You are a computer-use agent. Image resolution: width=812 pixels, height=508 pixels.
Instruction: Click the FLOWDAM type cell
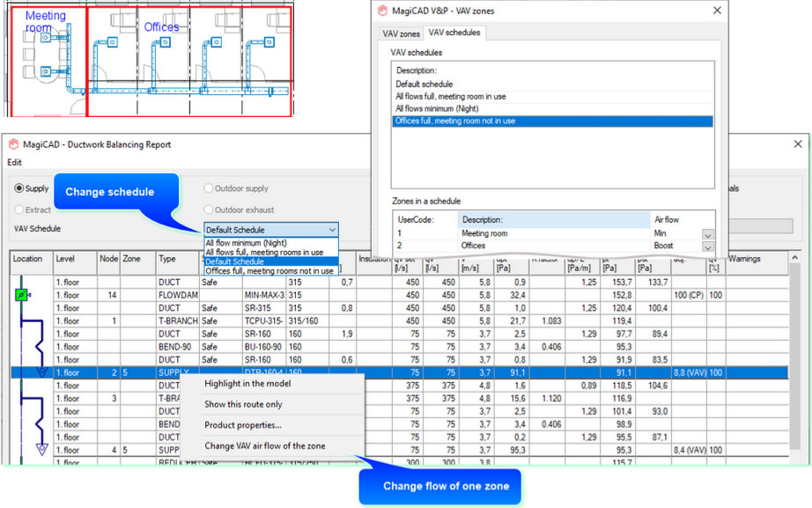click(178, 295)
